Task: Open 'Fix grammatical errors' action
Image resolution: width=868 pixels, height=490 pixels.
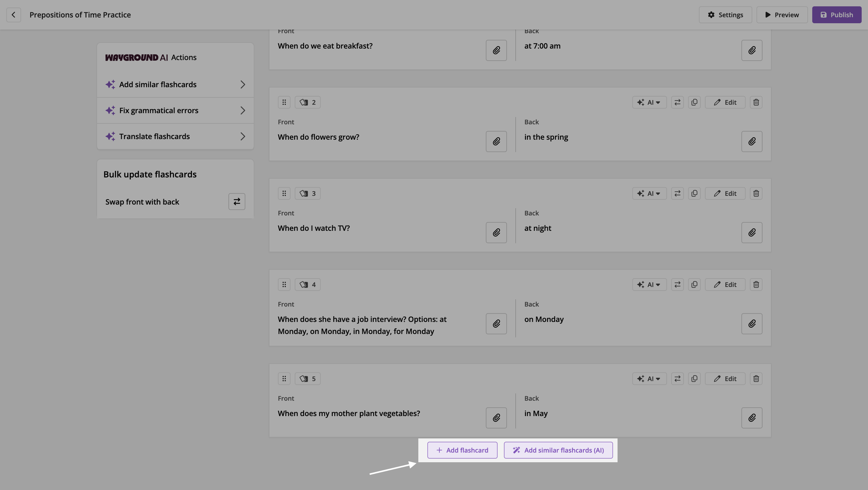Action: [175, 111]
